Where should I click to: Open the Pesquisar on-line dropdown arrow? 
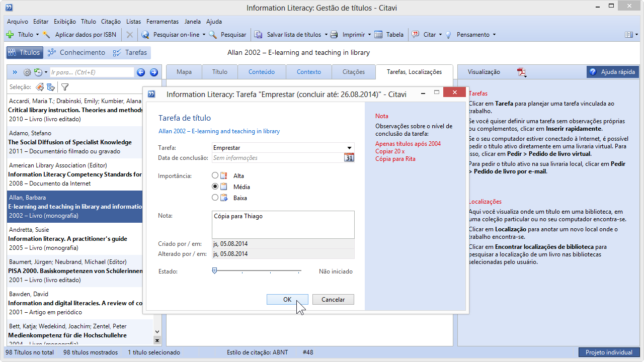[x=204, y=35]
